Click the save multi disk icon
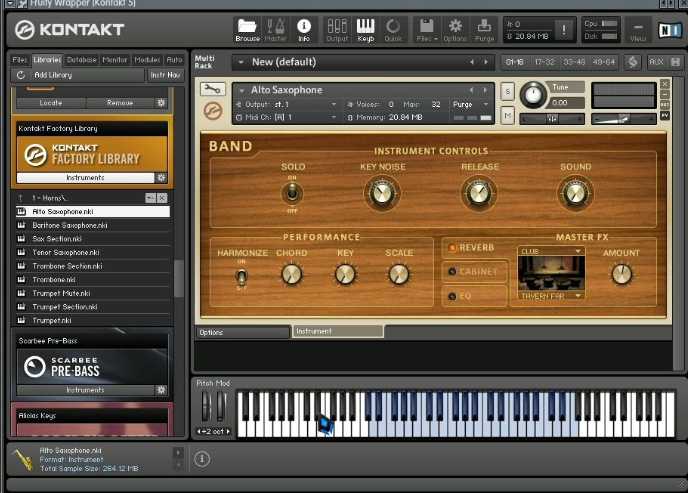 (x=675, y=62)
